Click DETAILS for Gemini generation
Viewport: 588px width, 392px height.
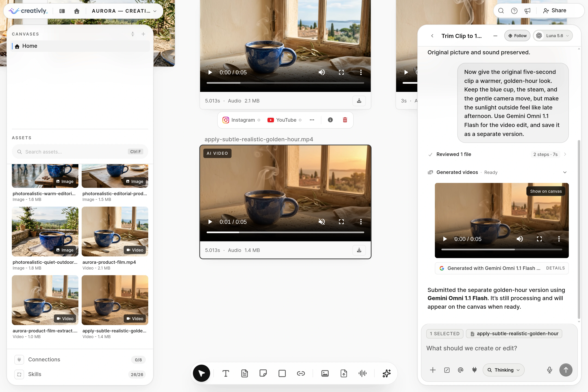tap(555, 268)
